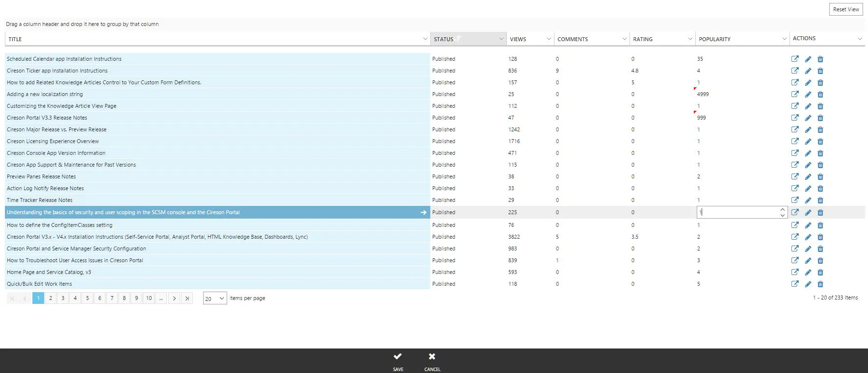
Task: Edit Preview Panes Release Notes article
Action: pos(808,176)
